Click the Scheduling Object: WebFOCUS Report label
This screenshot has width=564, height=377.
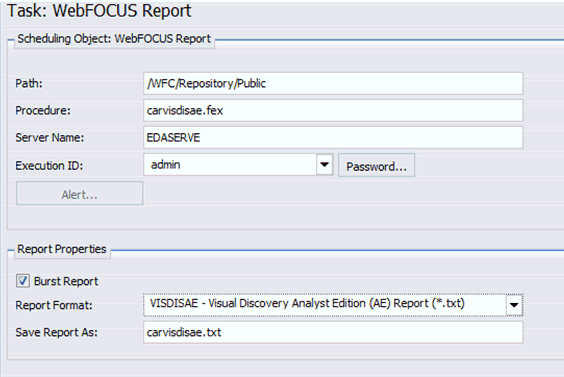tap(114, 38)
